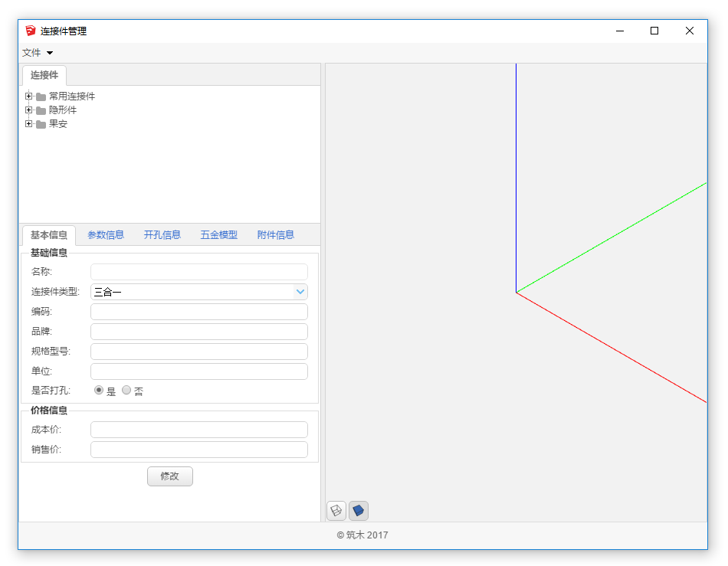Click the 修改 button
The width and height of the screenshot is (728, 566).
(170, 476)
